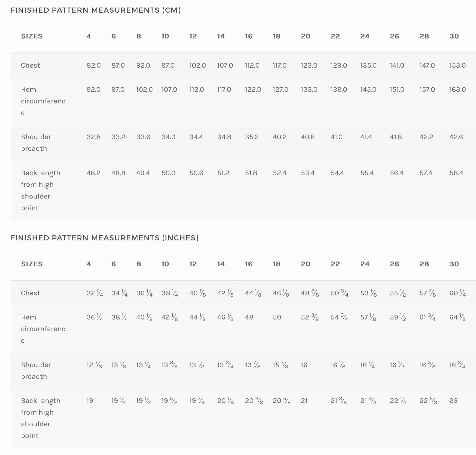Click size 18 column header in inches table

[x=276, y=264]
